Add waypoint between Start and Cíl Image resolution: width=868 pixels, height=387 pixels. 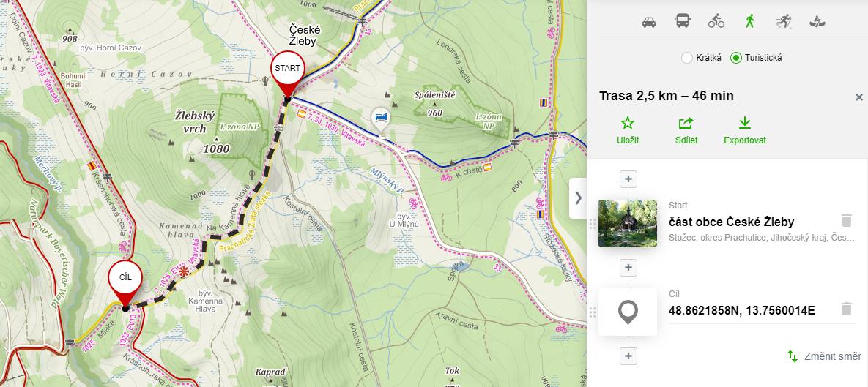click(628, 268)
